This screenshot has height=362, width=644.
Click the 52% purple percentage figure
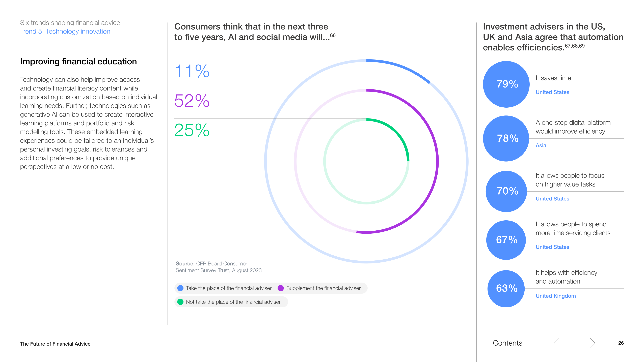click(x=192, y=101)
